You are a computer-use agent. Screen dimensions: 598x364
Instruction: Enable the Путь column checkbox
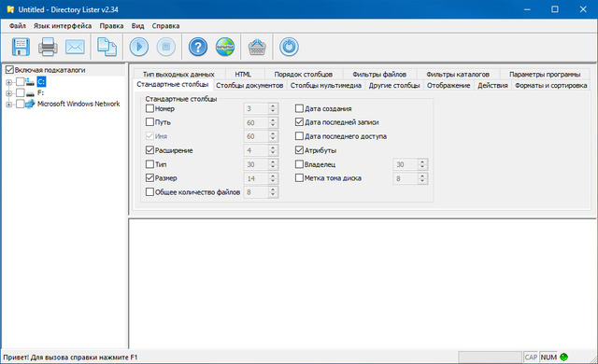point(149,122)
